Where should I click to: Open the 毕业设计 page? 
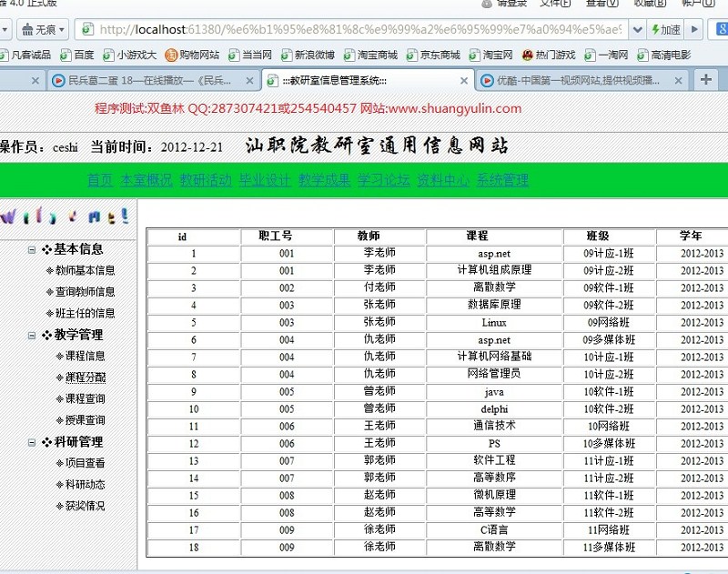[x=265, y=180]
